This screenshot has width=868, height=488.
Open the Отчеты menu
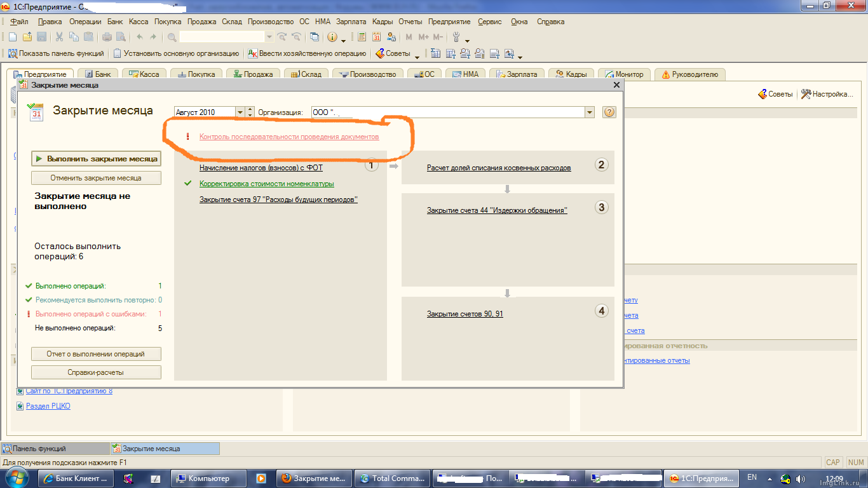410,22
